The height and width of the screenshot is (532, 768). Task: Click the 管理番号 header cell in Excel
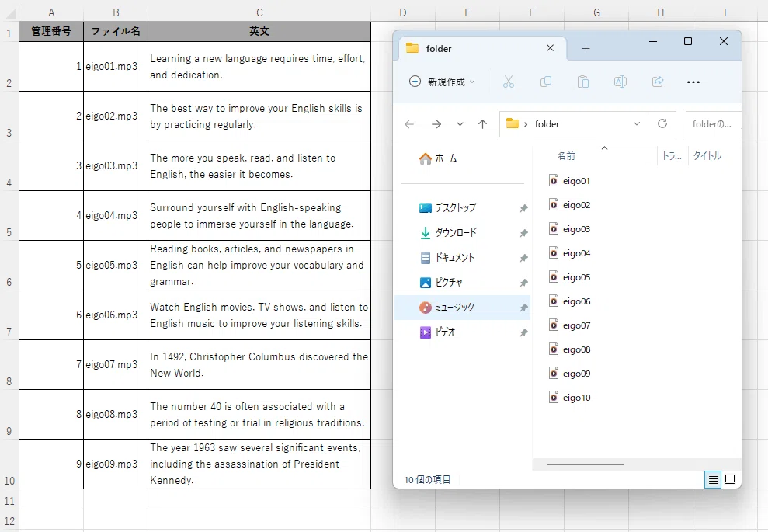[51, 31]
